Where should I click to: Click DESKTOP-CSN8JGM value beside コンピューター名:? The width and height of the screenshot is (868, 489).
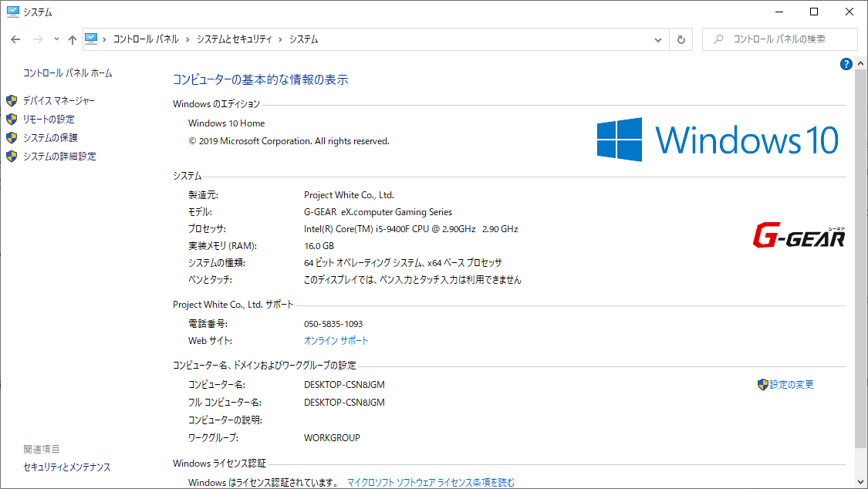point(344,384)
